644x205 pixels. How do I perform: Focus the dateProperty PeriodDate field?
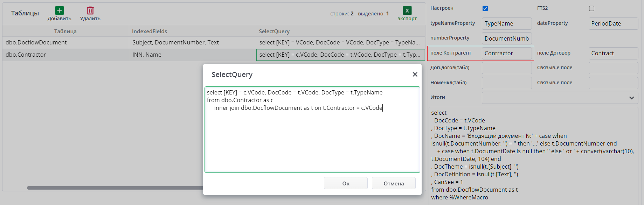coord(613,23)
